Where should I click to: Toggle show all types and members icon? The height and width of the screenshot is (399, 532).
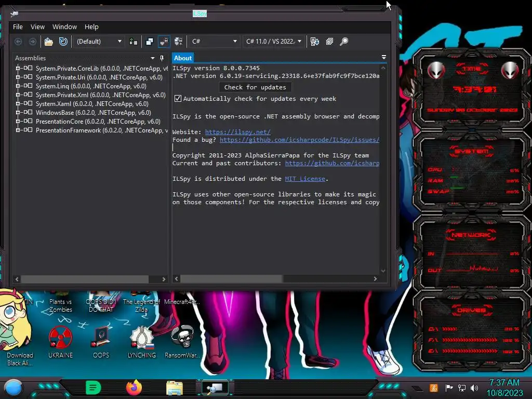pyautogui.click(x=179, y=42)
